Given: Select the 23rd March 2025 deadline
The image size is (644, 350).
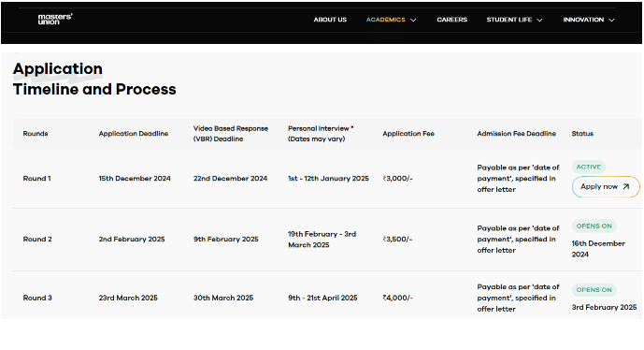Looking at the screenshot, I should coord(128,298).
